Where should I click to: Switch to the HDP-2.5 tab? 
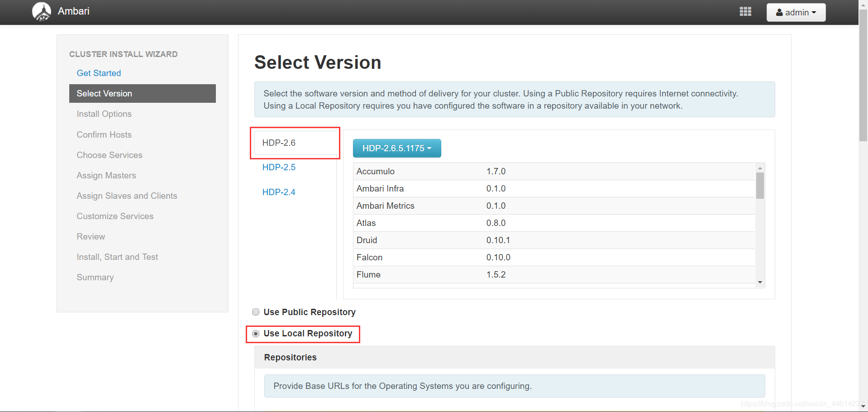(279, 167)
